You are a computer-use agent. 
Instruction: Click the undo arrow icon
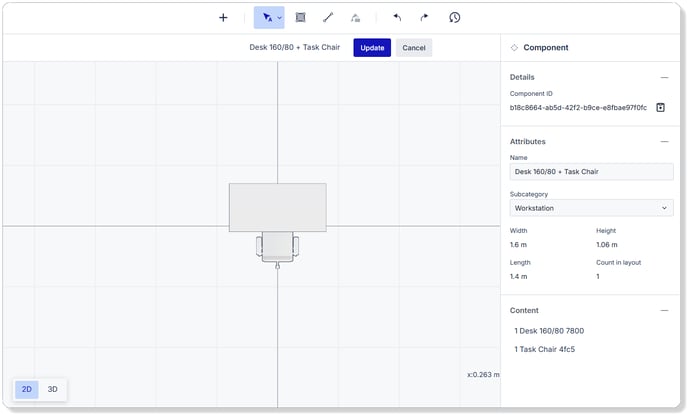click(x=397, y=18)
